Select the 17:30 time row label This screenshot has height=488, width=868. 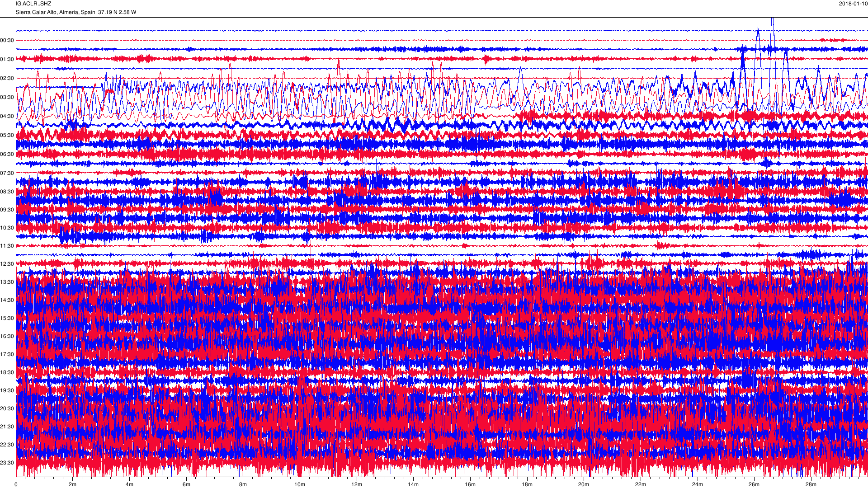point(7,355)
